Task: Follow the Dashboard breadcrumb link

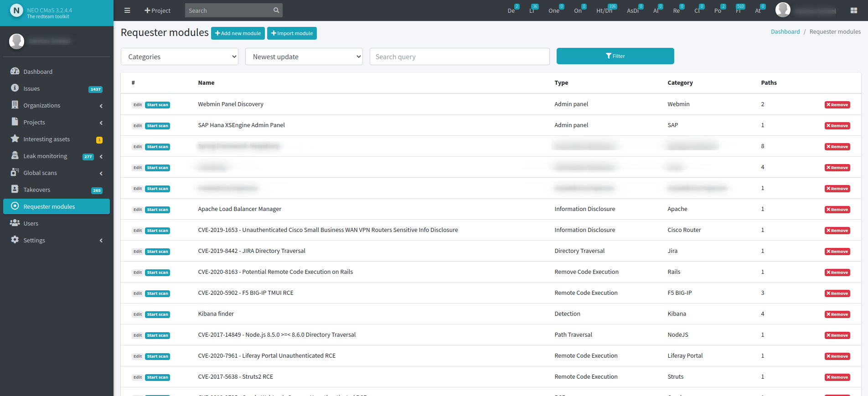Action: [x=785, y=31]
